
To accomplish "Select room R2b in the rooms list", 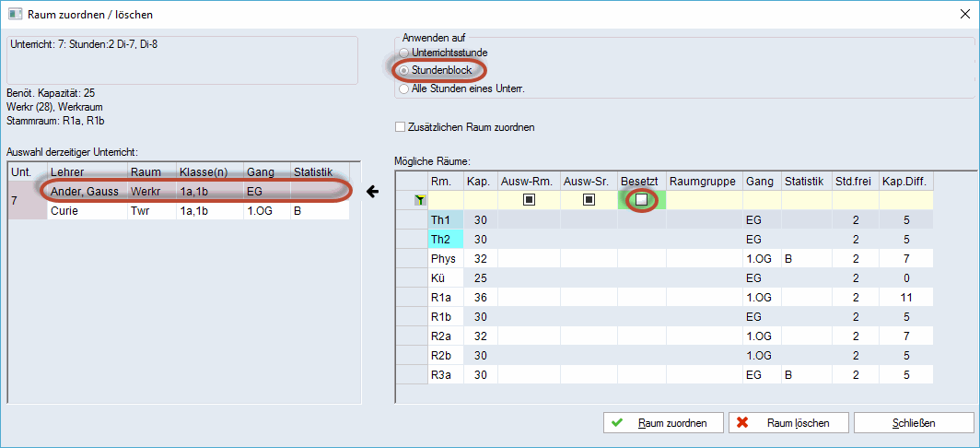I will click(444, 356).
